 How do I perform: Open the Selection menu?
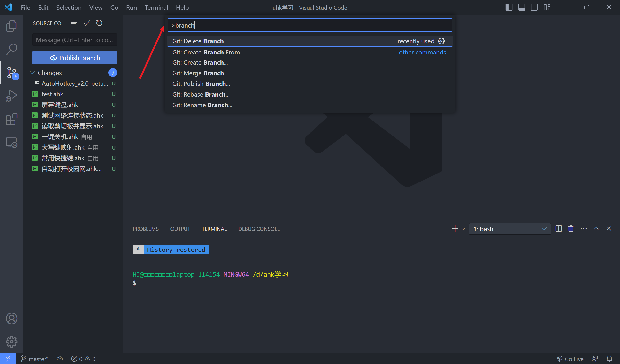click(x=69, y=7)
